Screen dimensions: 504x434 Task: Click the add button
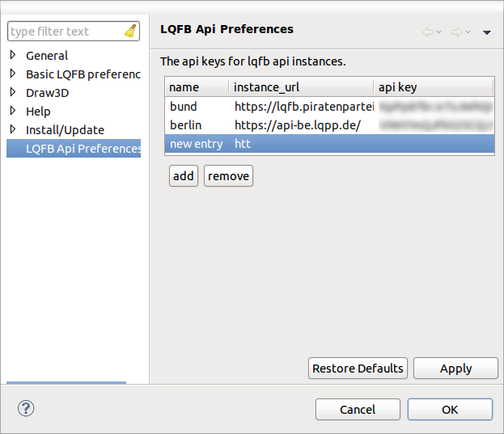tap(184, 176)
